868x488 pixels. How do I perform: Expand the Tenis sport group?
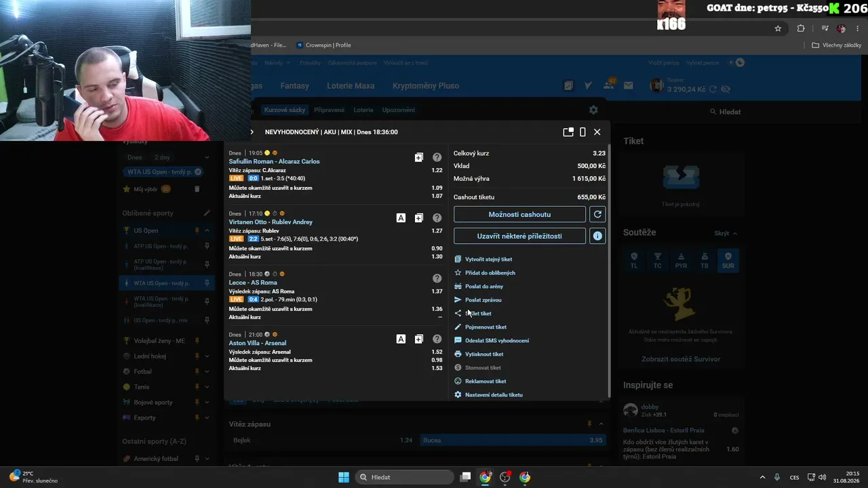pyautogui.click(x=207, y=387)
